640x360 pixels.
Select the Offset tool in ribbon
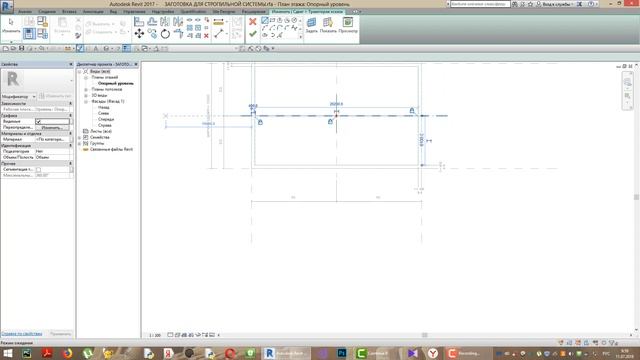coord(152,21)
